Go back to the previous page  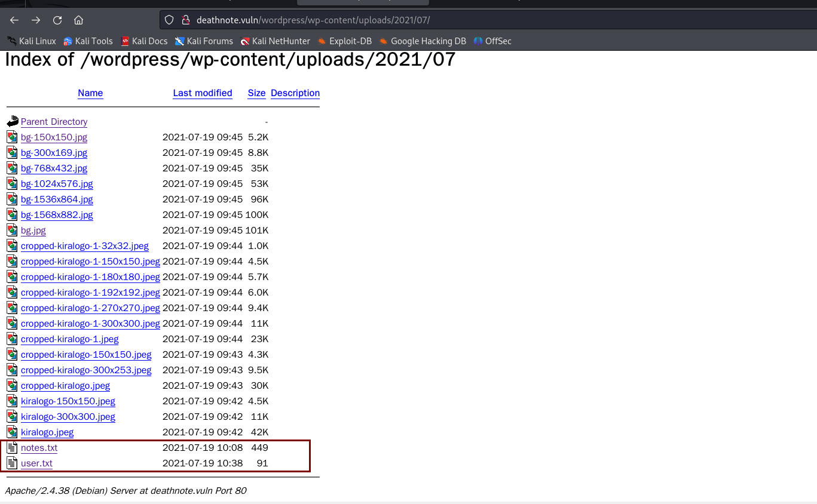[x=14, y=20]
